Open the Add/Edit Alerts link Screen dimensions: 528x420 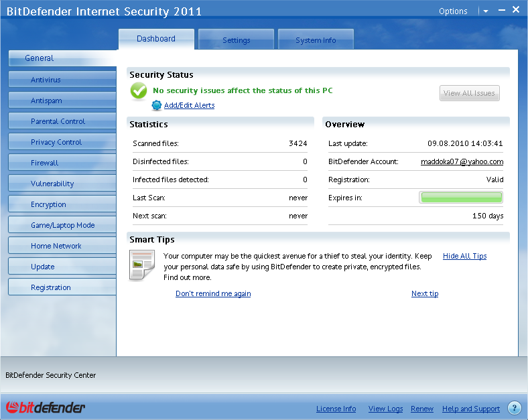[x=189, y=105]
